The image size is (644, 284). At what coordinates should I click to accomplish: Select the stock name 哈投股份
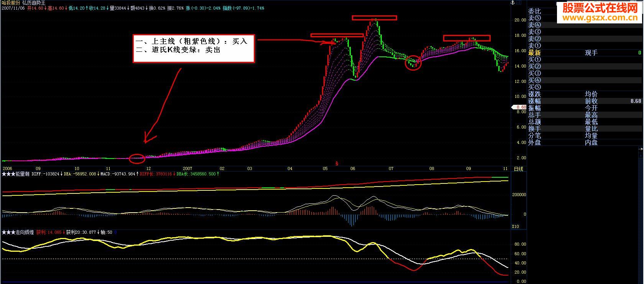pos(10,3)
